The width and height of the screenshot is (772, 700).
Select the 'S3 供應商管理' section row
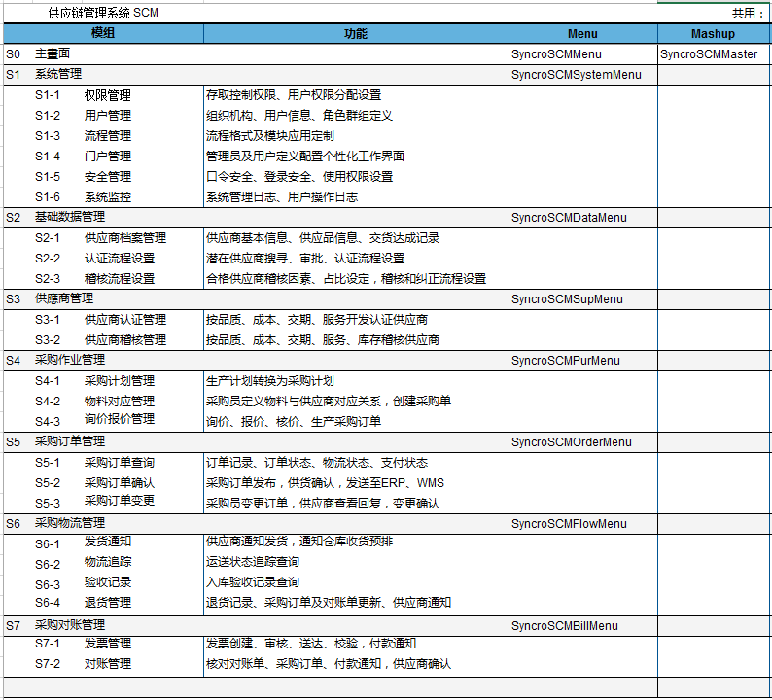[256, 298]
